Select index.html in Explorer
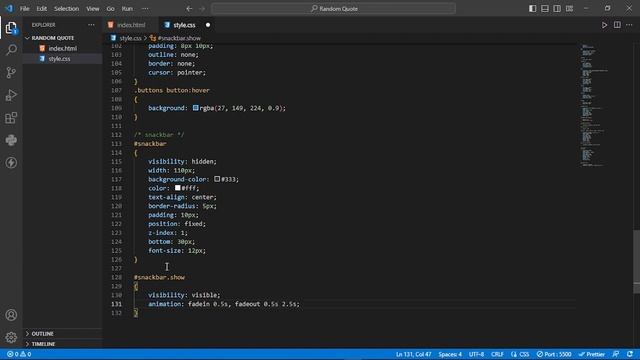This screenshot has height=360, width=640. point(62,48)
